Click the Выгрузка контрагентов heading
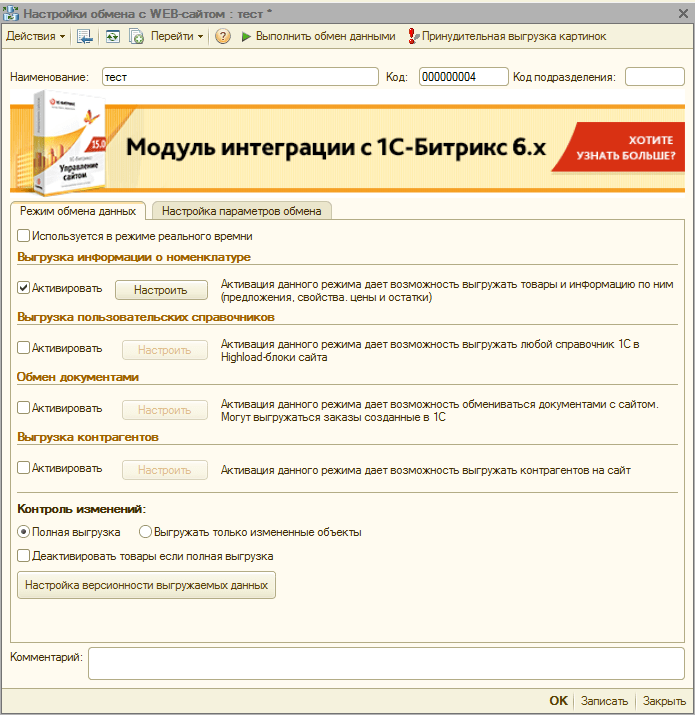The image size is (695, 715). [88, 437]
